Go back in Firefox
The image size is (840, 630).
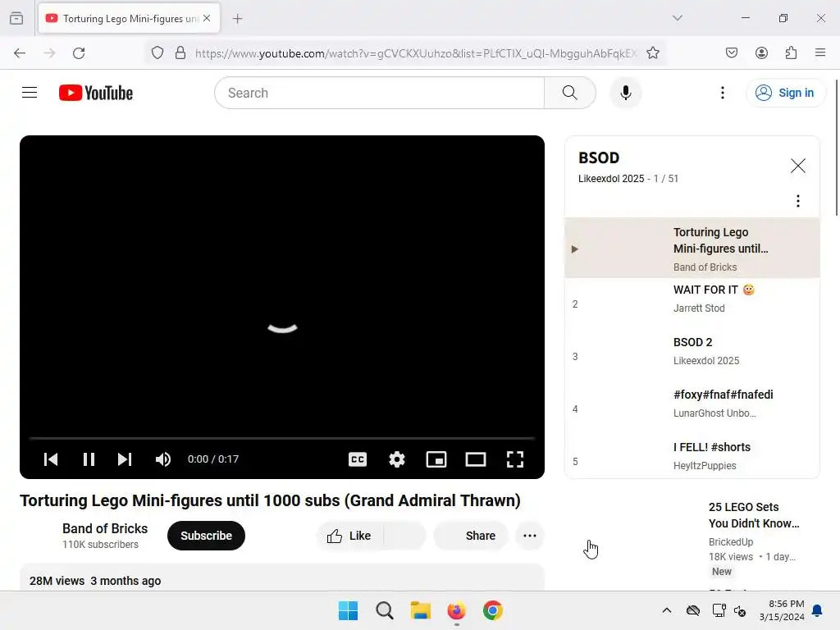pos(20,53)
